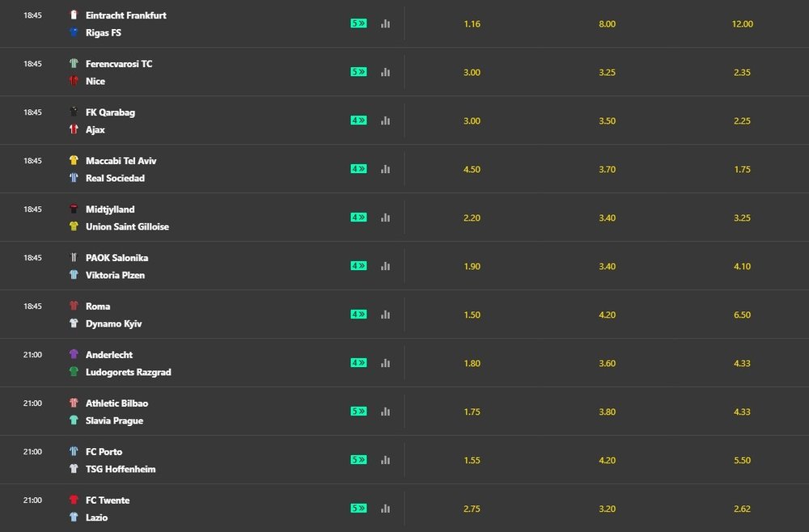The height and width of the screenshot is (532, 809).
Task: Expand 5 markets badge for Athletic Bilbao match
Action: 358,411
